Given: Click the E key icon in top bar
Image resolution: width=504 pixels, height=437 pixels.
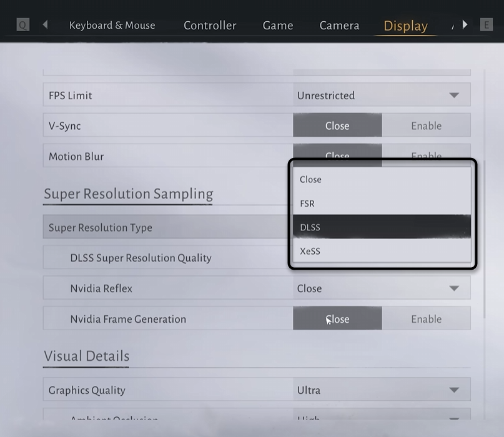Looking at the screenshot, I should (487, 24).
